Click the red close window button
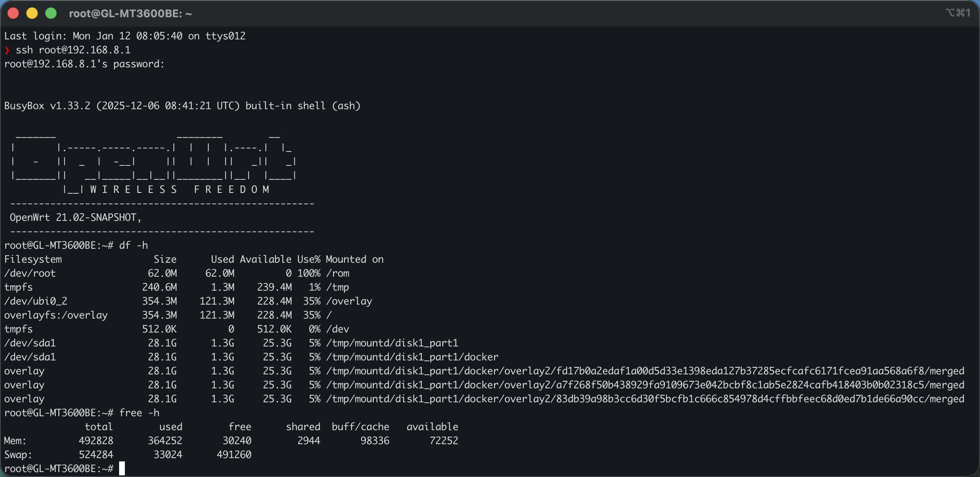The image size is (980, 477). click(x=13, y=14)
